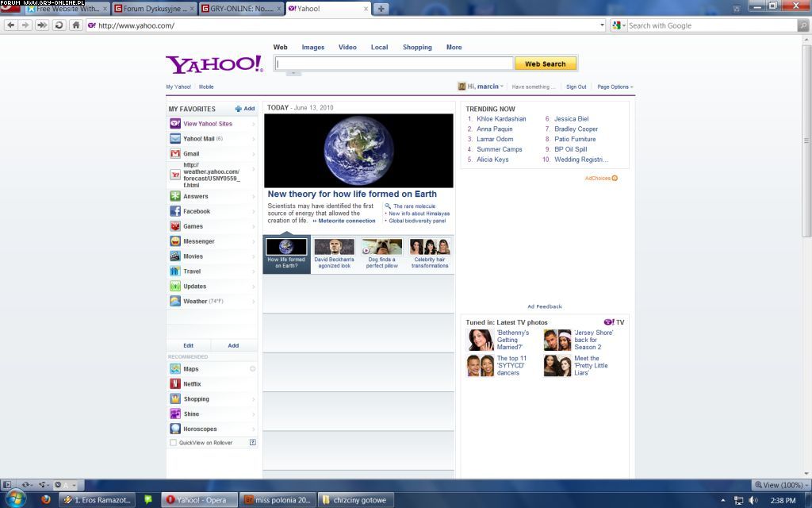Open the Answers favorite icon
Screen dimensions: 812x508
click(x=175, y=196)
